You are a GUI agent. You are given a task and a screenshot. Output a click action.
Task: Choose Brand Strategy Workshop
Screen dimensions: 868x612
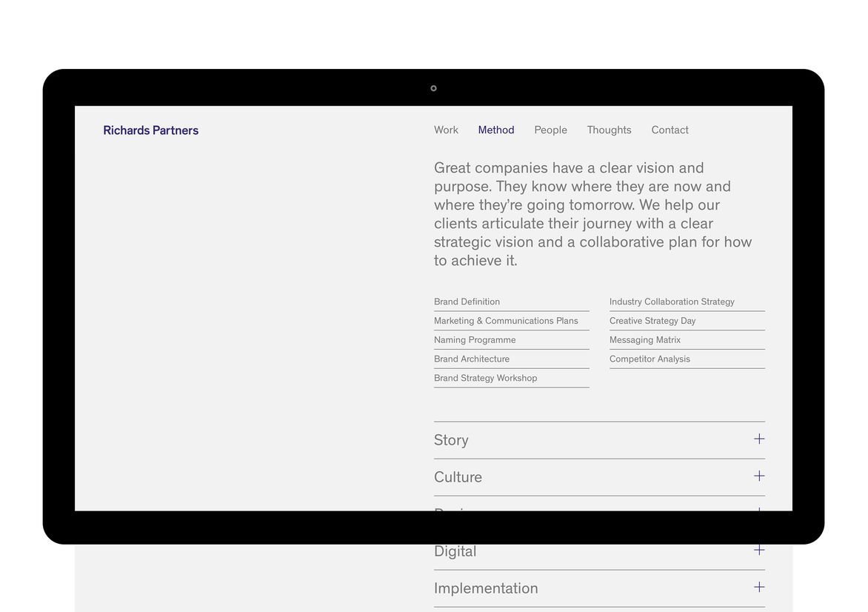coord(485,378)
